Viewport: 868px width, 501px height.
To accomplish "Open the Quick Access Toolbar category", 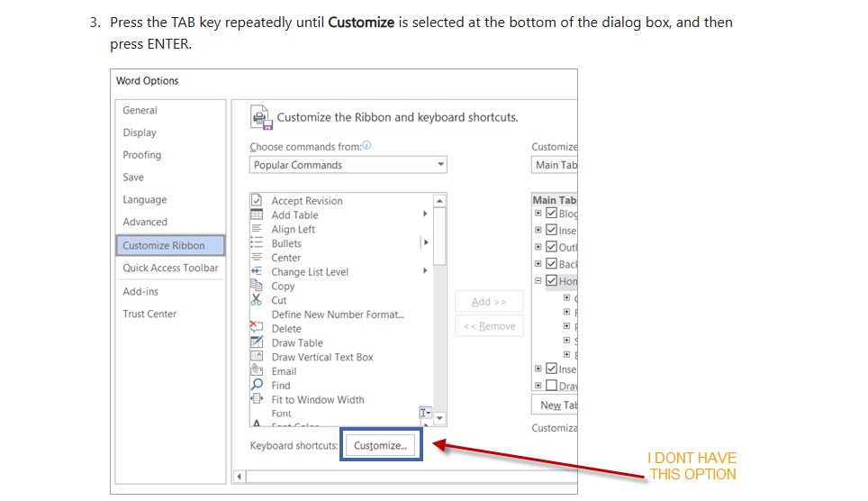I will [x=170, y=268].
